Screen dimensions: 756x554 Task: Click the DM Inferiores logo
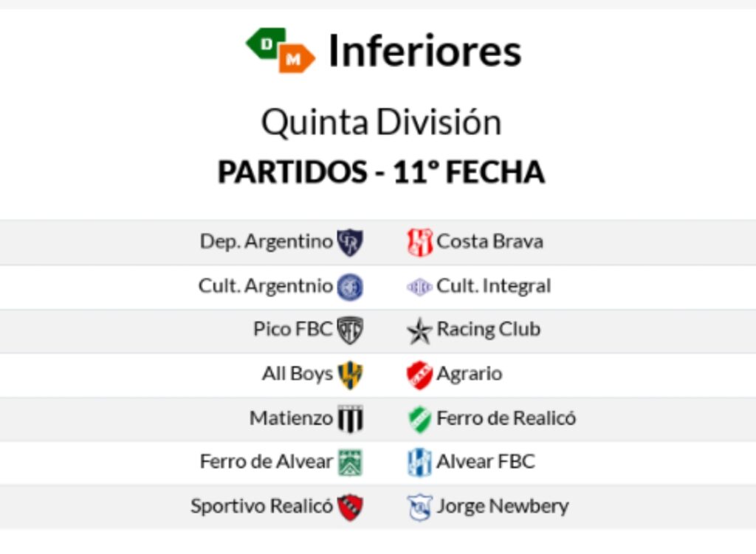tap(281, 50)
